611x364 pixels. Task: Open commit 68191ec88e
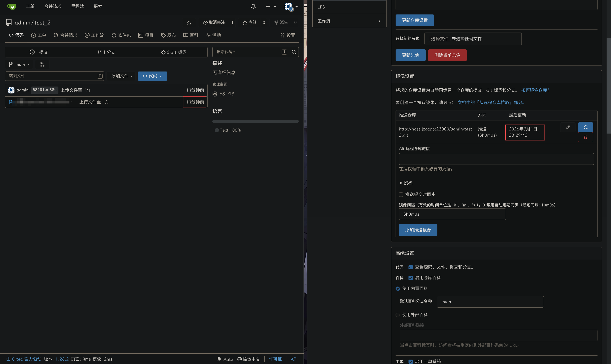[x=44, y=90]
